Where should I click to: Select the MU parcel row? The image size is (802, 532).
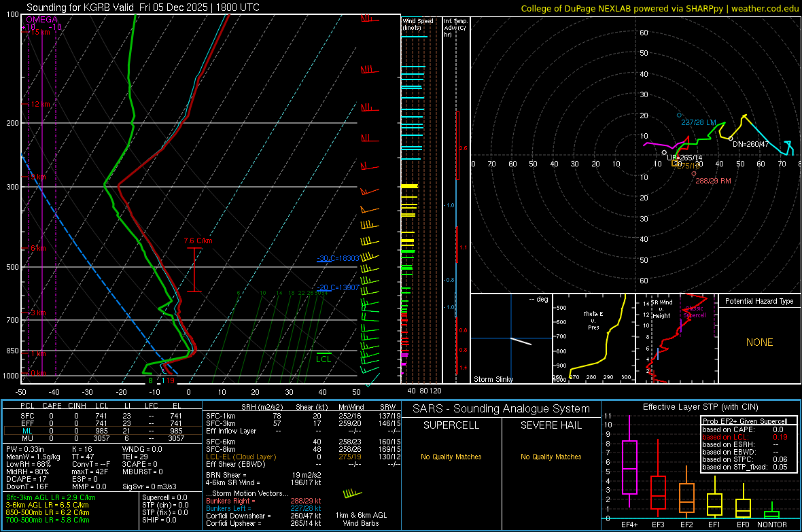(102, 438)
